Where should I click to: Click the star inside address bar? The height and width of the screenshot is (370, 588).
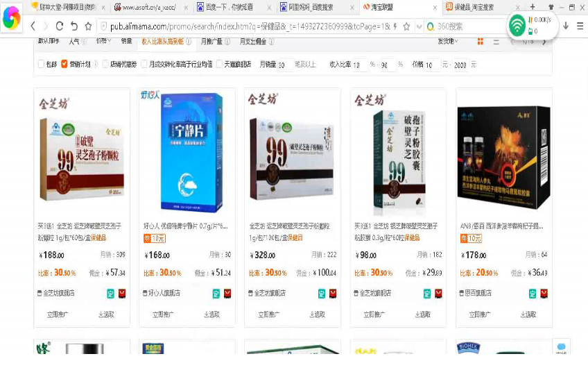tap(406, 26)
